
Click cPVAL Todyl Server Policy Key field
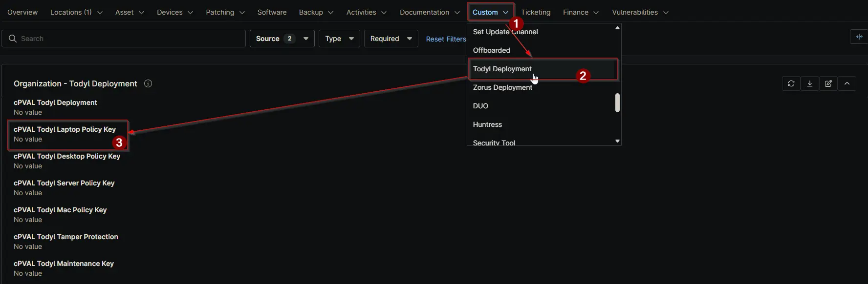64,188
